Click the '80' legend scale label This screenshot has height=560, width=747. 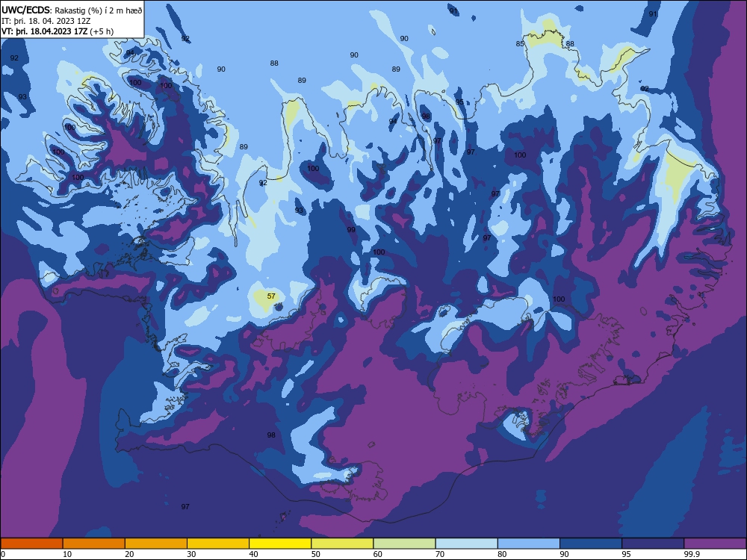pyautogui.click(x=503, y=554)
